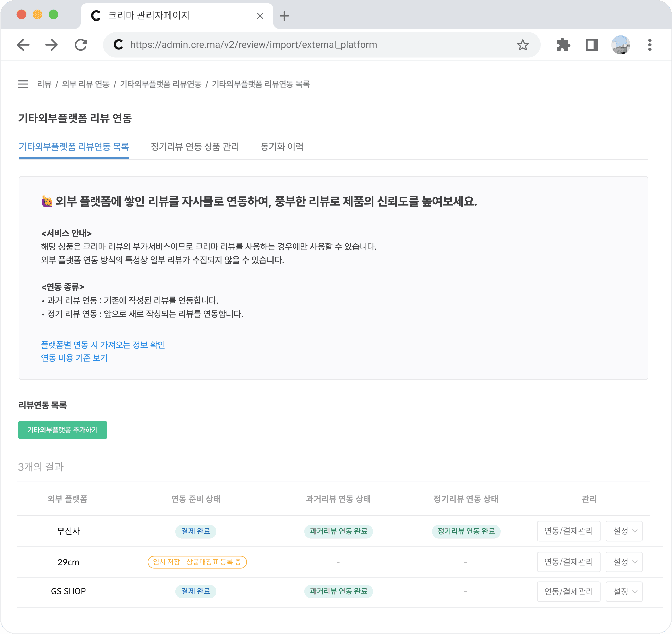This screenshot has width=672, height=634.
Task: Go to the 외부 리뷰 연동 breadcrumb
Action: coord(86,84)
